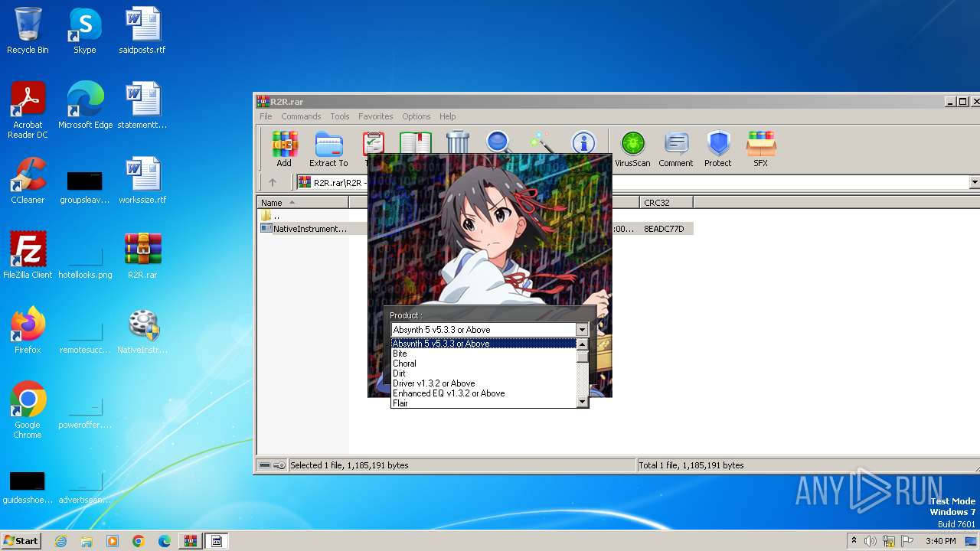Select the saidposts.rtf desktop file
980x551 pixels.
pos(142,31)
